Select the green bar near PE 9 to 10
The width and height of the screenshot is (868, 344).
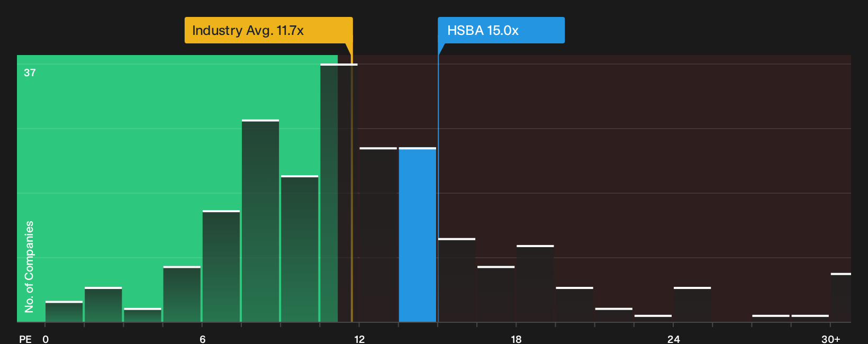pos(300,249)
